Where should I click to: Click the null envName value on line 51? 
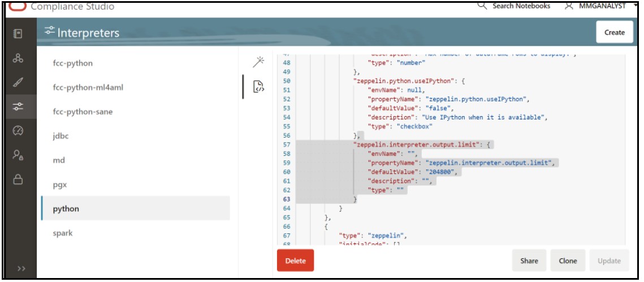(414, 90)
